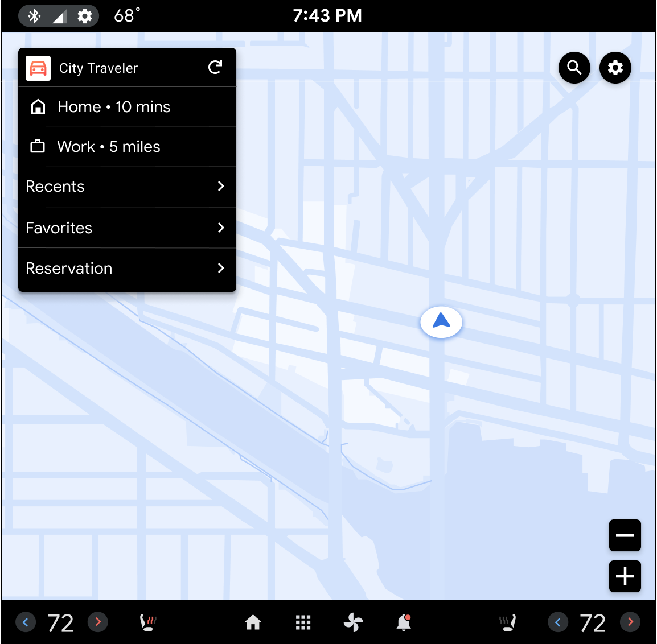
Task: Open the notifications bell
Action: pyautogui.click(x=403, y=622)
